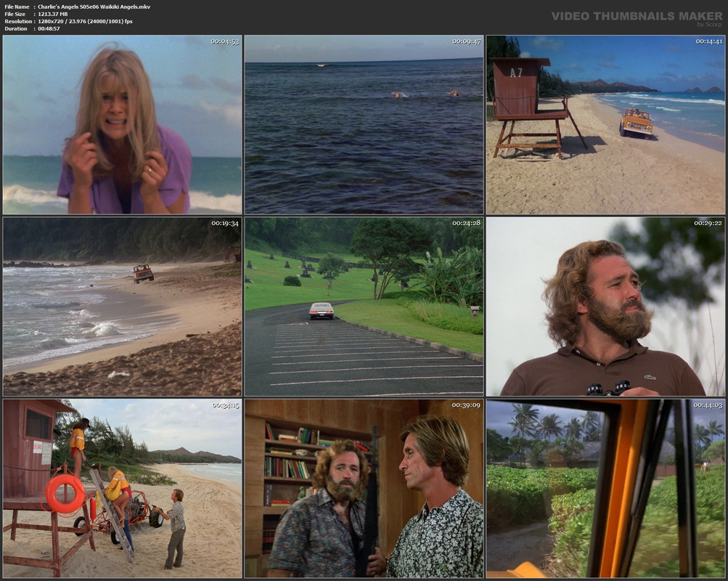Click the 00:34:15 timestamp label
This screenshot has width=728, height=581.
click(226, 405)
